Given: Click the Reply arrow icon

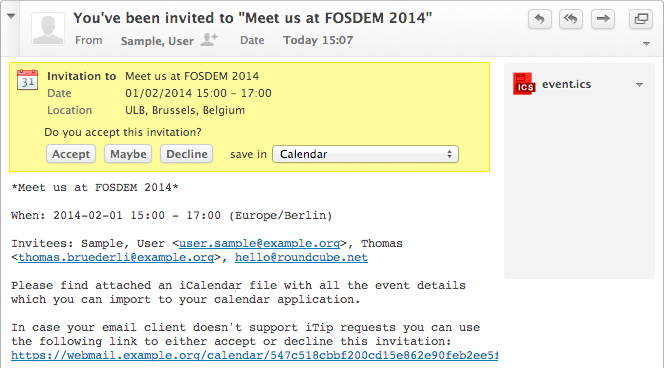Looking at the screenshot, I should pos(540,19).
